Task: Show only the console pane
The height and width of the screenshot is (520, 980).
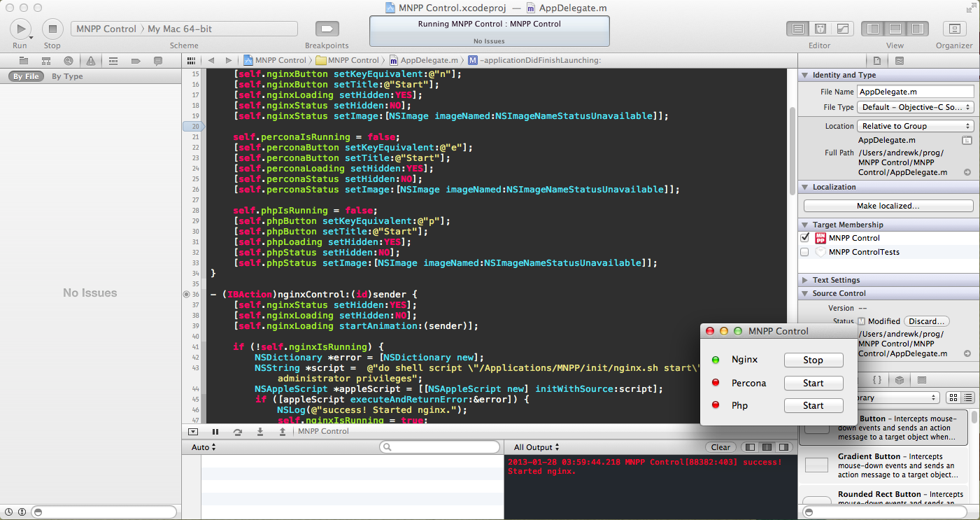Action: 784,447
